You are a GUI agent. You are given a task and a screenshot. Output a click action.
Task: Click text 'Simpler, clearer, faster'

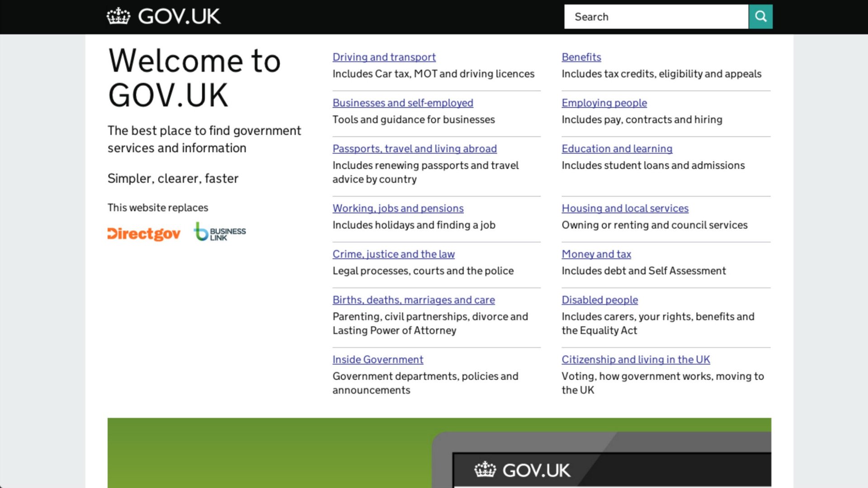tap(173, 178)
